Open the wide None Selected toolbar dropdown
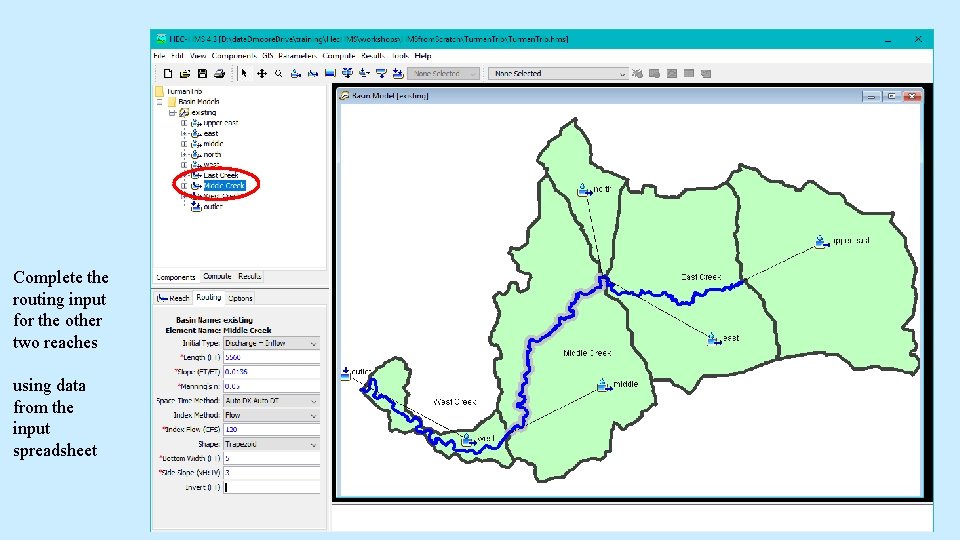 click(x=558, y=73)
